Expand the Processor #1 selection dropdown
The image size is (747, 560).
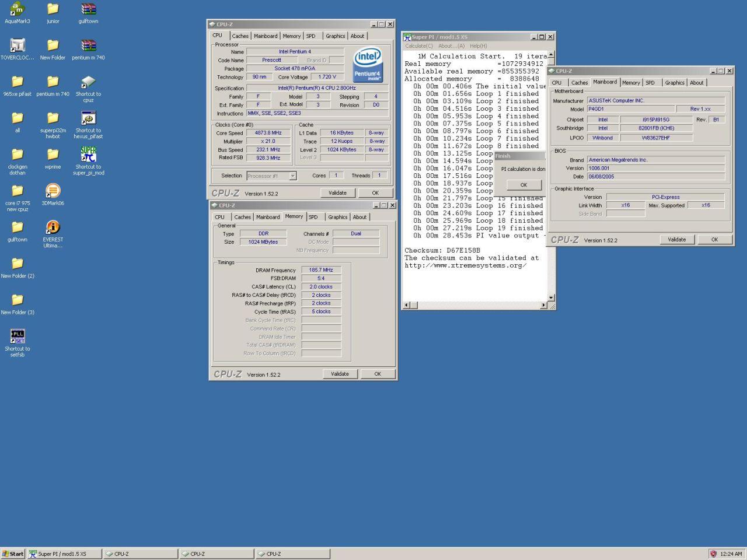click(292, 176)
